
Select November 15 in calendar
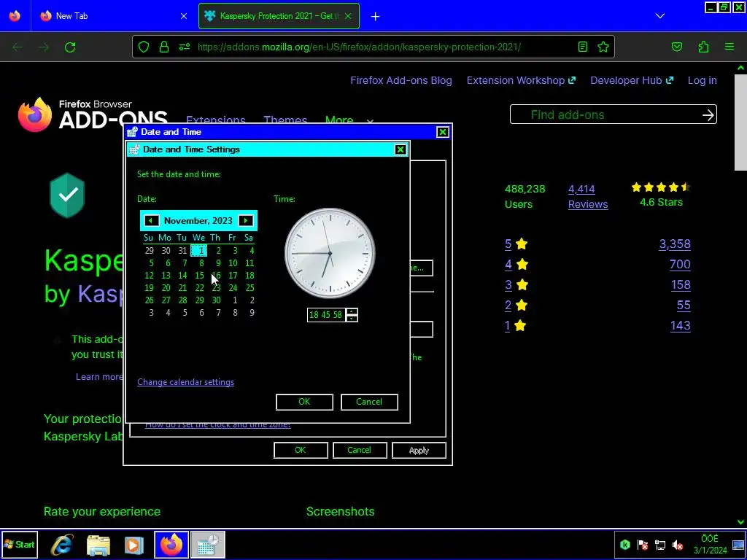[199, 275]
